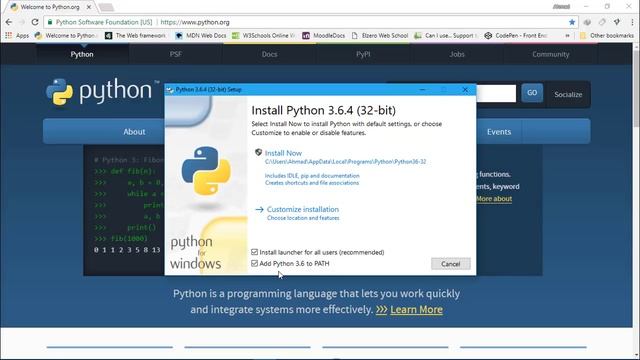Click the More about link
The width and height of the screenshot is (640, 360).
pos(494,199)
